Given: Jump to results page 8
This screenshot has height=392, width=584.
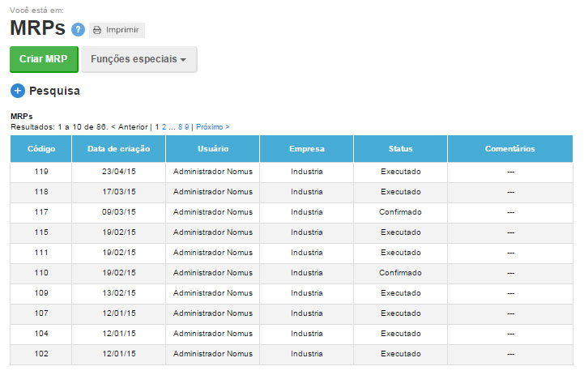Looking at the screenshot, I should coord(181,127).
